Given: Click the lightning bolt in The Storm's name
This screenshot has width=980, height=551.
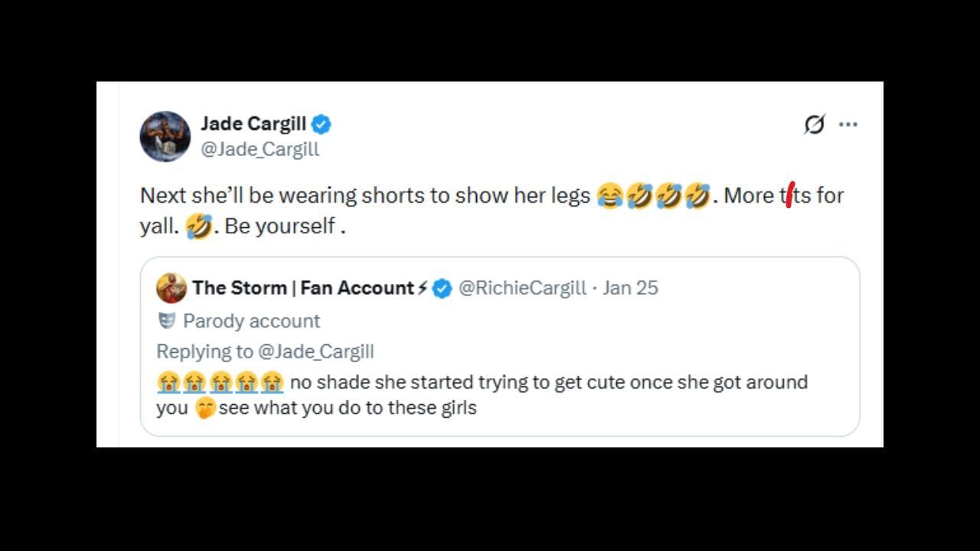Looking at the screenshot, I should point(422,287).
